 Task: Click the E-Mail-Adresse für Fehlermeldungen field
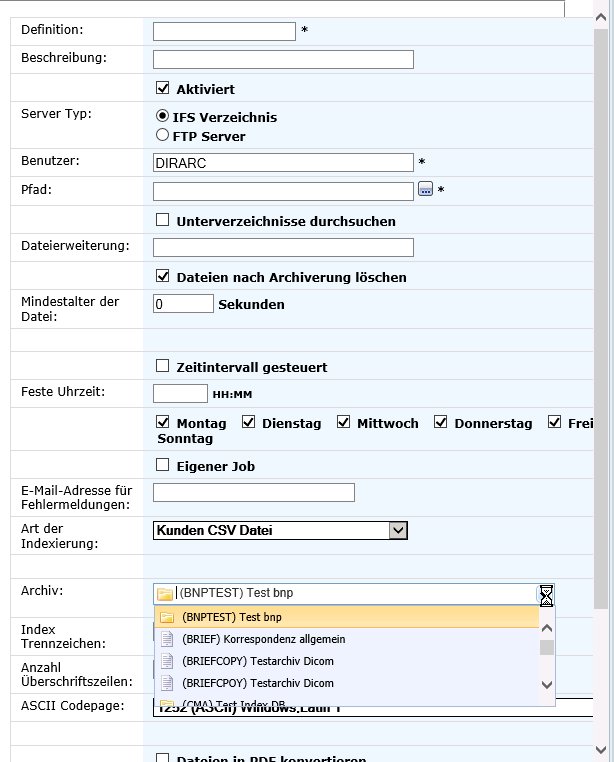click(254, 493)
